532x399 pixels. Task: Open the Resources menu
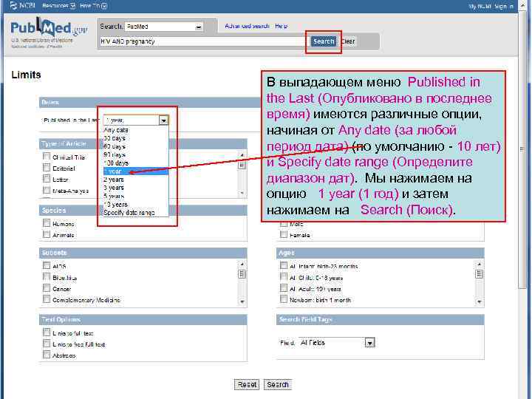[x=58, y=6]
